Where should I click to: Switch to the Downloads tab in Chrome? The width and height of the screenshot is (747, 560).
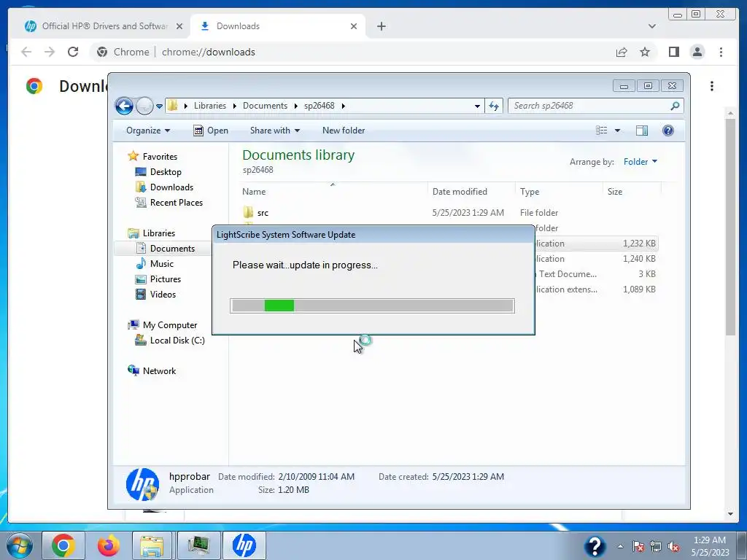tap(278, 26)
